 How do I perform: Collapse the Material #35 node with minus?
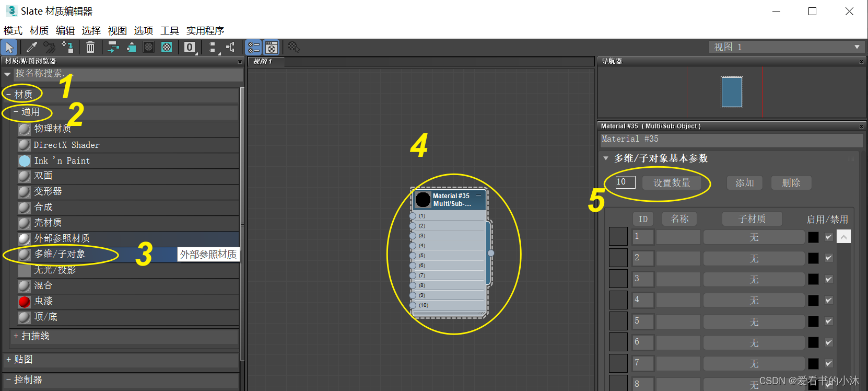pos(478,195)
